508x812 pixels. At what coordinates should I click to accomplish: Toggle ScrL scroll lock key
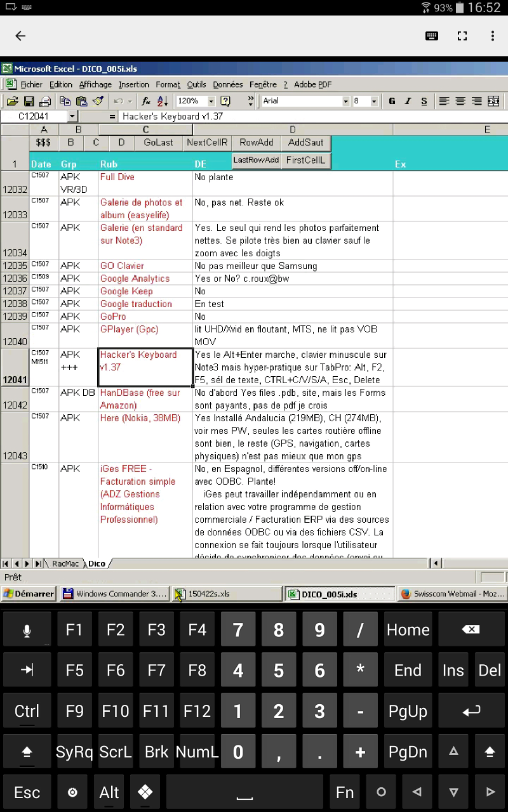click(116, 752)
